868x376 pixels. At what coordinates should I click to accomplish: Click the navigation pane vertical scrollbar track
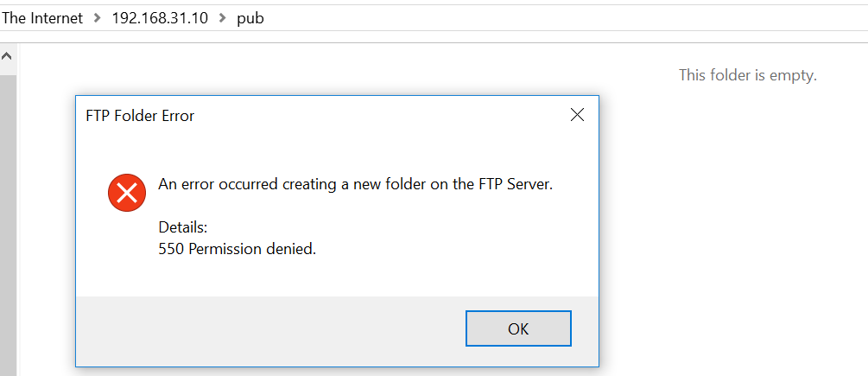8,221
